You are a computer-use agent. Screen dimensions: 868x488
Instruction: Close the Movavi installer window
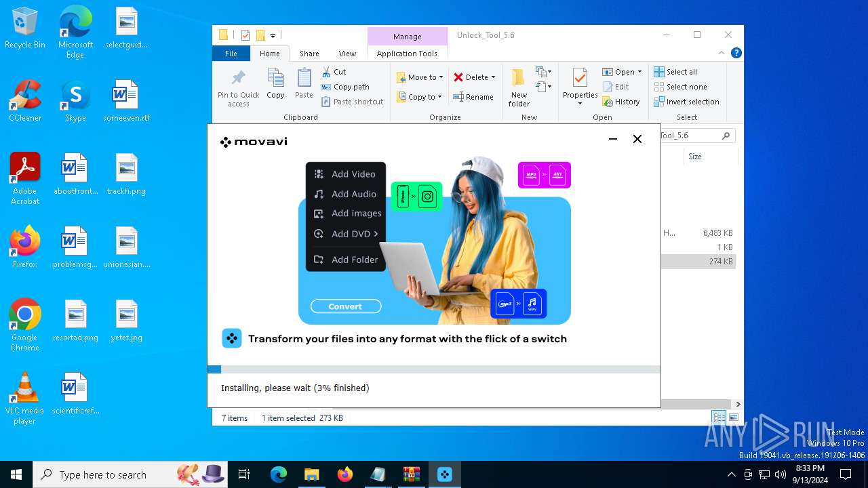tap(637, 139)
